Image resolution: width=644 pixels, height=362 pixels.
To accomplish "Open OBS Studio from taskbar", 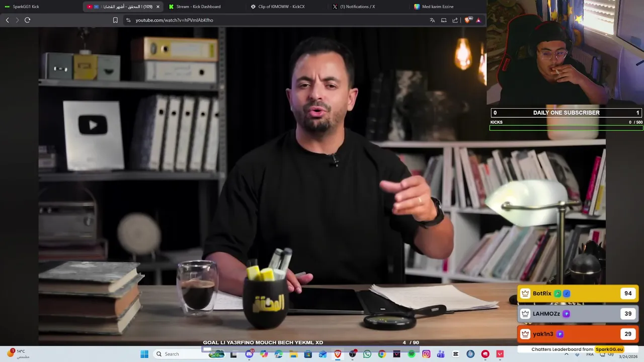I will pyautogui.click(x=352, y=354).
